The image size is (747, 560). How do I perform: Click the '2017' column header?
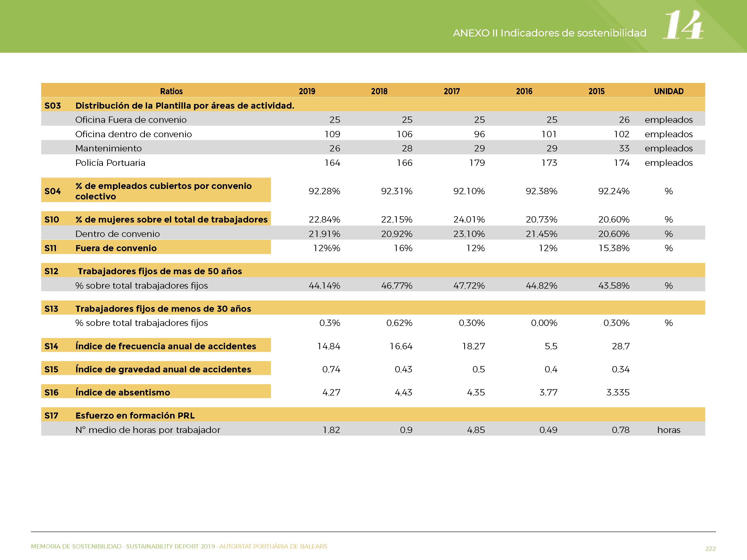452,91
